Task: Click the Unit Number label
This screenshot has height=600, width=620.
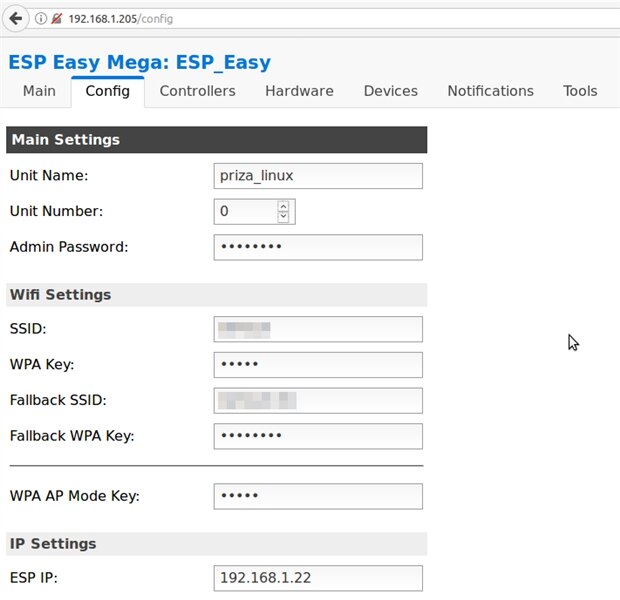Action: pyautogui.click(x=56, y=211)
